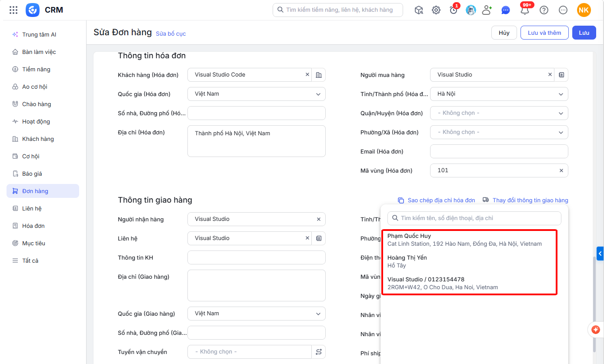Open the customer lookup icon for Khách hàng
The height and width of the screenshot is (364, 604).
pos(319,75)
